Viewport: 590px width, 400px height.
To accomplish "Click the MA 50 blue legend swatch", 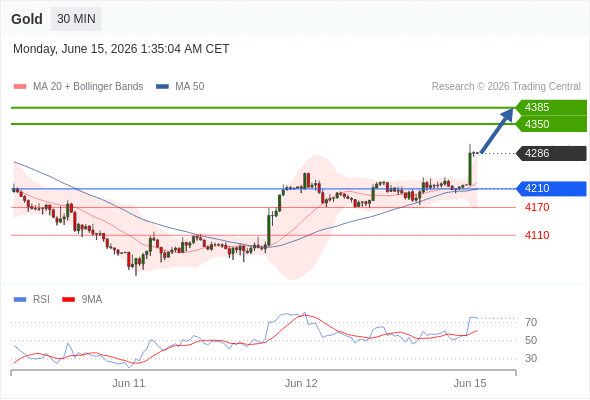I will click(162, 87).
